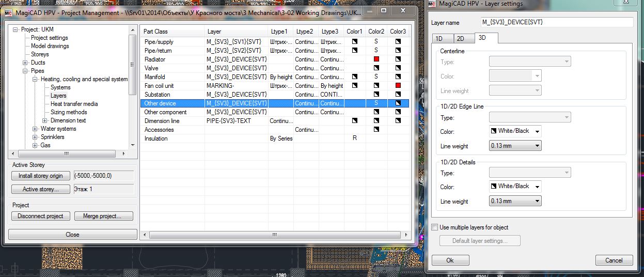This screenshot has width=644, height=277.
Task: Click MagiCAD icon in Project Management title bar
Action: (x=8, y=14)
